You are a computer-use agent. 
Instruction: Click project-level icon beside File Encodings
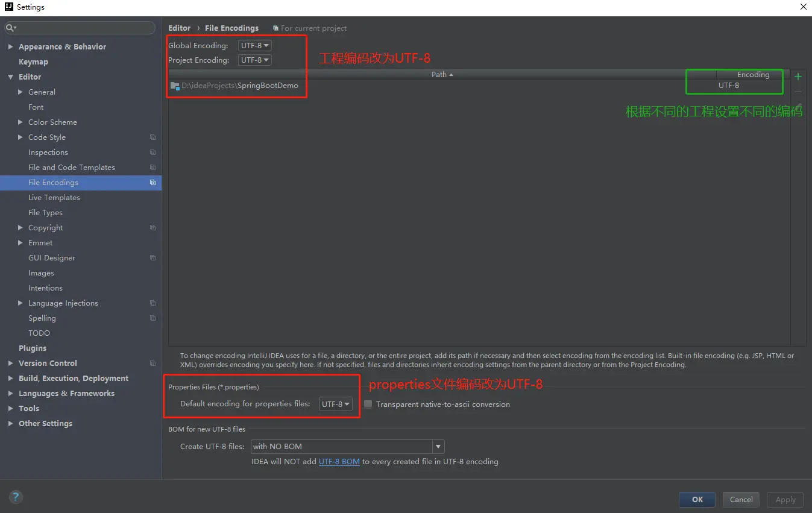click(153, 183)
